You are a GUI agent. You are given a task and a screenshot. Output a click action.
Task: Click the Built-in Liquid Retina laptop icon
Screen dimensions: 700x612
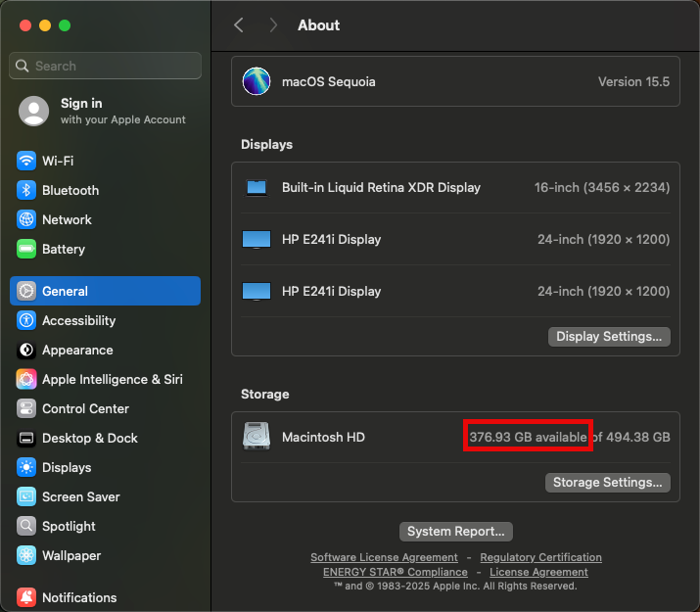click(x=257, y=188)
